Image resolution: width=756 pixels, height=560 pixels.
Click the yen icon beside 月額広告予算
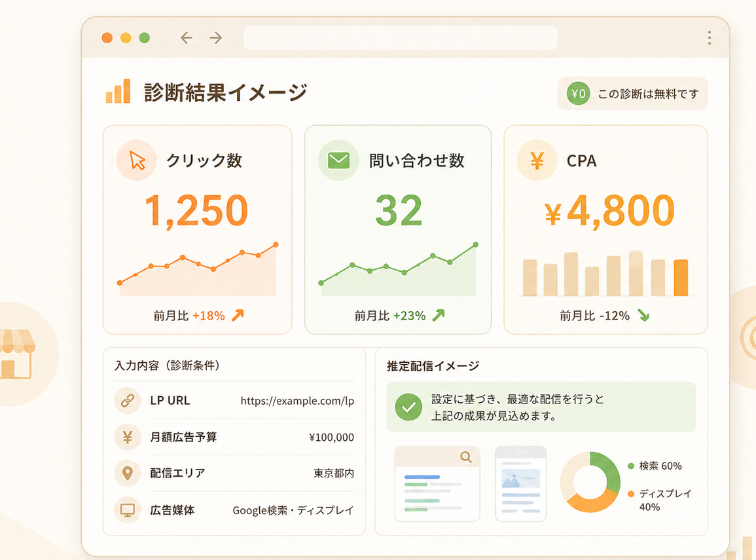[127, 437]
